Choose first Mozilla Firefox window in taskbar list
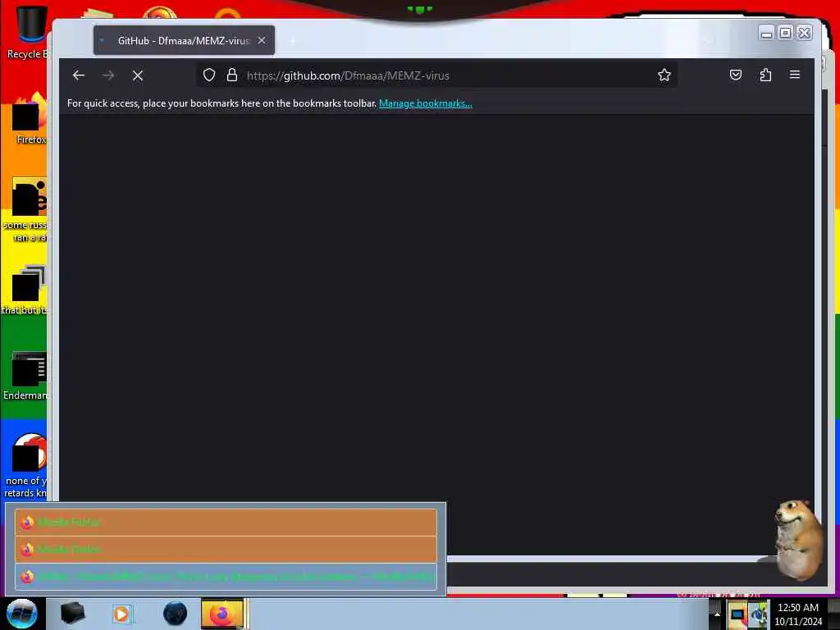Viewport: 840px width, 630px height. coord(226,523)
